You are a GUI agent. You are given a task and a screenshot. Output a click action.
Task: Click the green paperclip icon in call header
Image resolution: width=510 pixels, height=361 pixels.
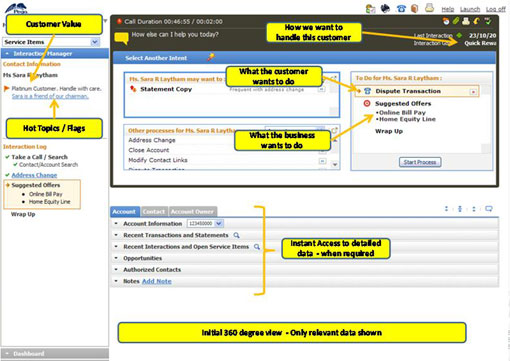click(456, 21)
